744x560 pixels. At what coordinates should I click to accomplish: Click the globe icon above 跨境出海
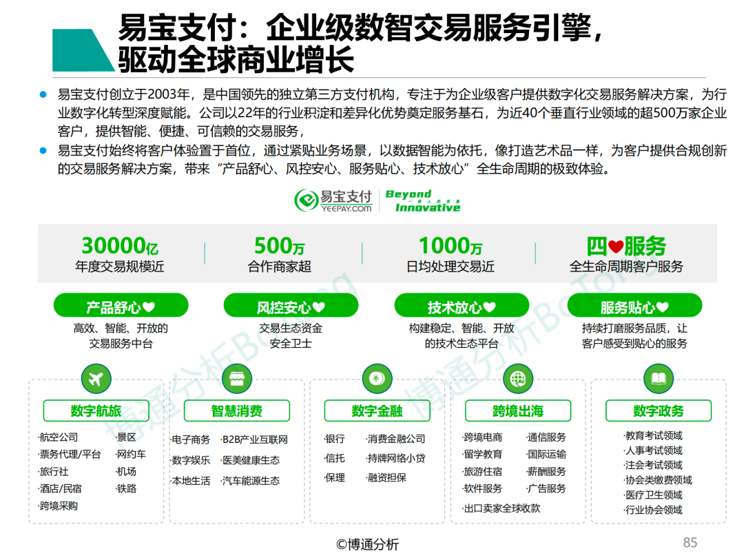pyautogui.click(x=517, y=379)
